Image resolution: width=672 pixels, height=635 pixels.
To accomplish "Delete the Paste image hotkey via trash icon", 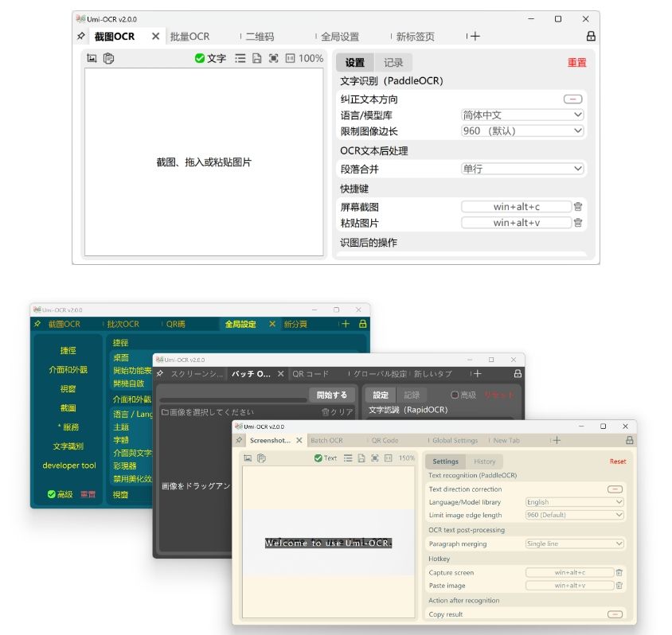I will click(x=619, y=586).
